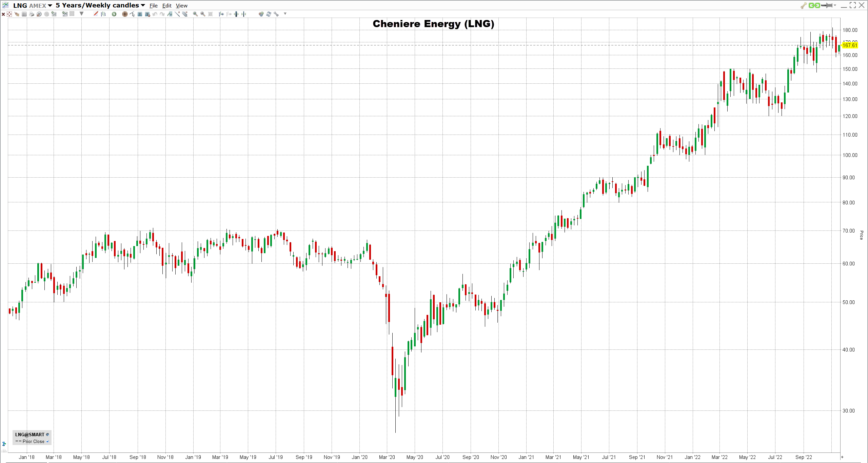Expand the toolbar overflow dropdown arrow
This screenshot has width=868, height=463.
pyautogui.click(x=285, y=14)
